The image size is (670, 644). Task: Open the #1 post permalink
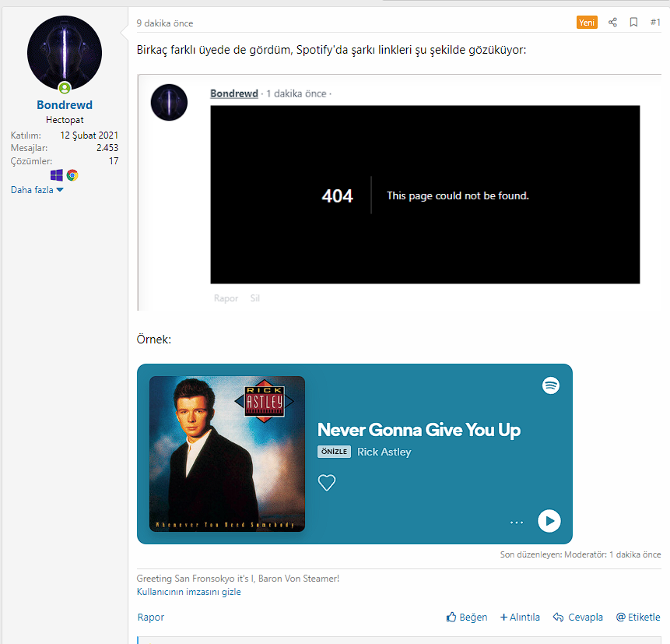coord(655,23)
